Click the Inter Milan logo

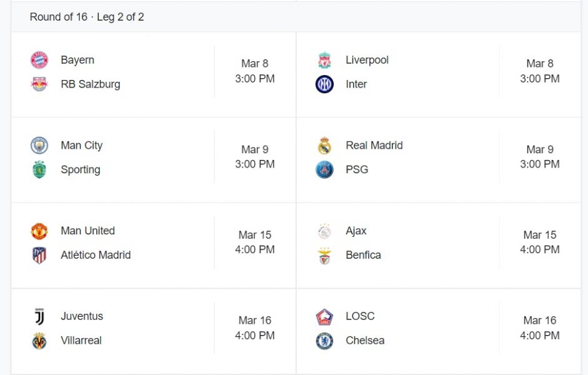[324, 84]
